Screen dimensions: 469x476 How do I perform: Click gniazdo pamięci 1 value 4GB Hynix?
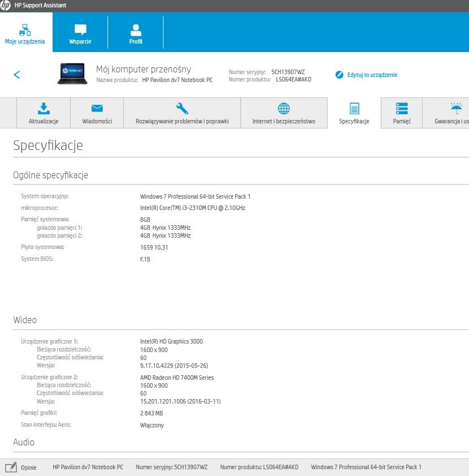(165, 228)
